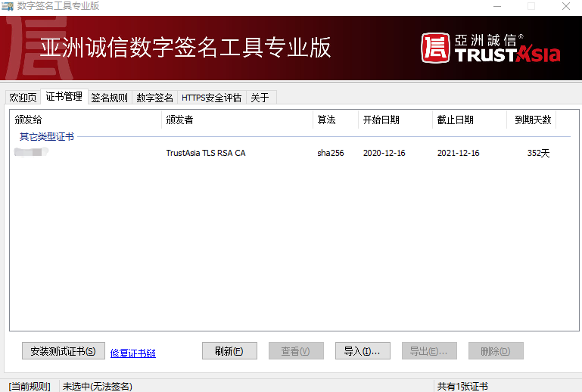Import a certificate via 导入(I)... button

(x=363, y=351)
